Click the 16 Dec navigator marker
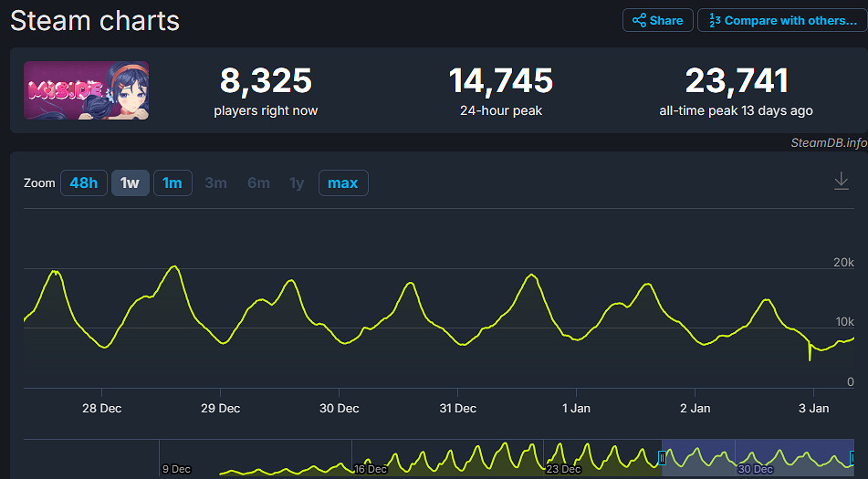The image size is (868, 479). pos(370,469)
